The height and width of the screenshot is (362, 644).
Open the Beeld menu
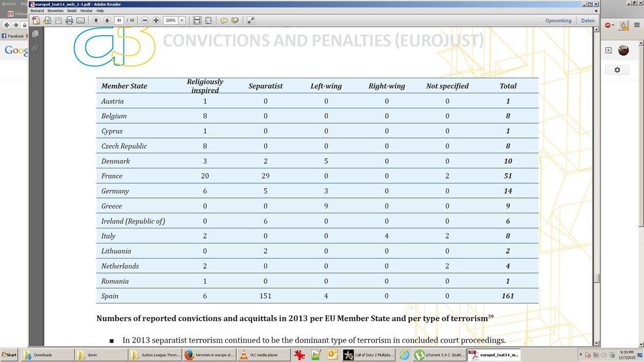pyautogui.click(x=72, y=11)
